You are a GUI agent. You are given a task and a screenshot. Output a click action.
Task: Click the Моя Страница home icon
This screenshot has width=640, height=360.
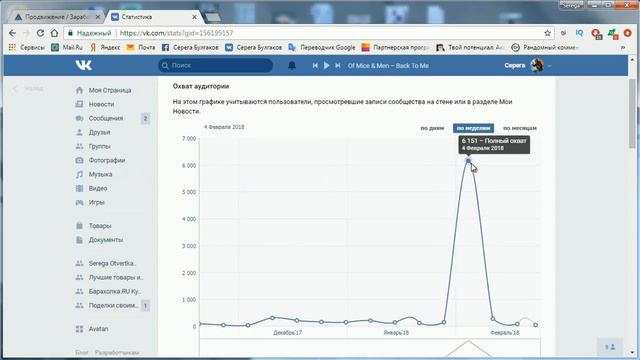point(79,90)
